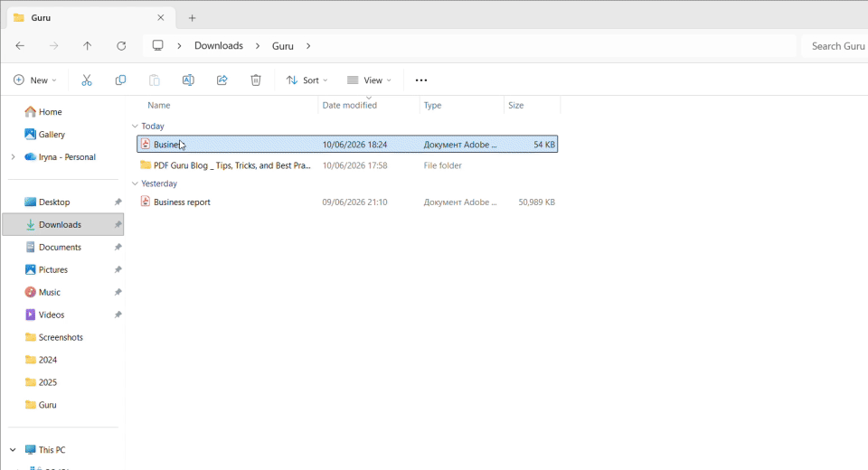868x470 pixels.
Task: Open the New item dropdown
Action: point(35,80)
